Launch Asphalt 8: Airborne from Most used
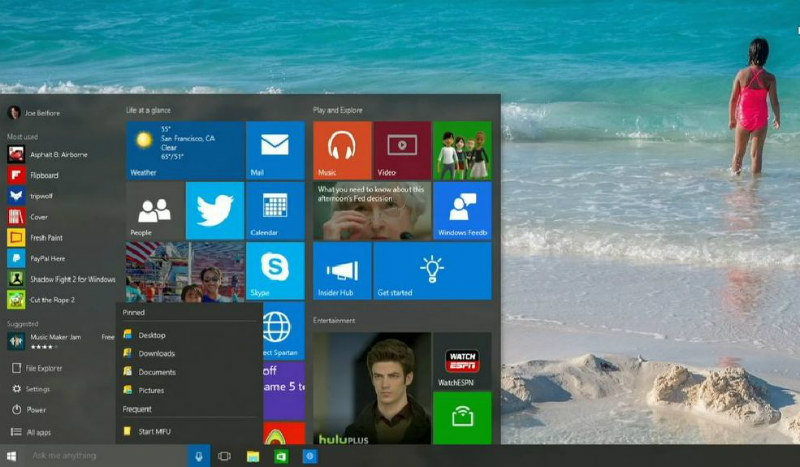 pyautogui.click(x=48, y=154)
